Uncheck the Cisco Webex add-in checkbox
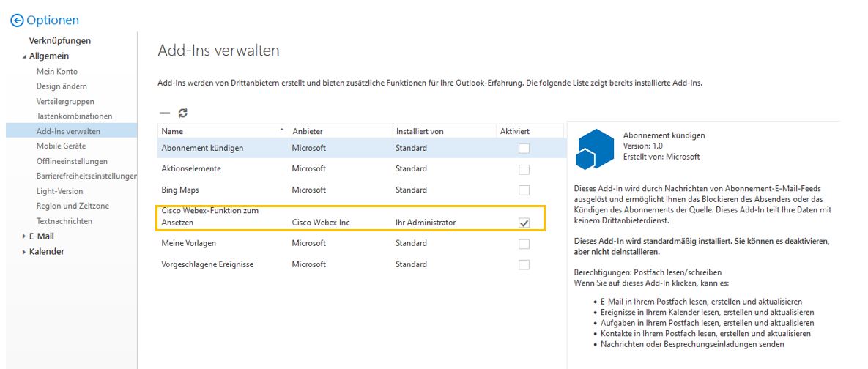This screenshot has height=369, width=868. pyautogui.click(x=524, y=223)
